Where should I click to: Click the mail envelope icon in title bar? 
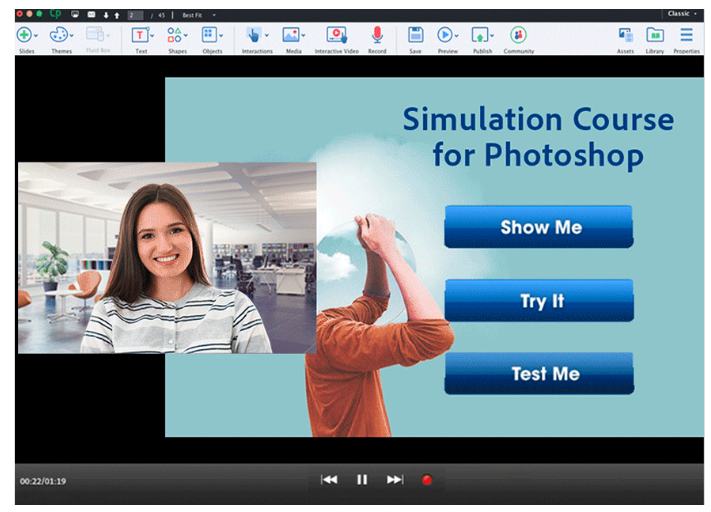(x=92, y=15)
